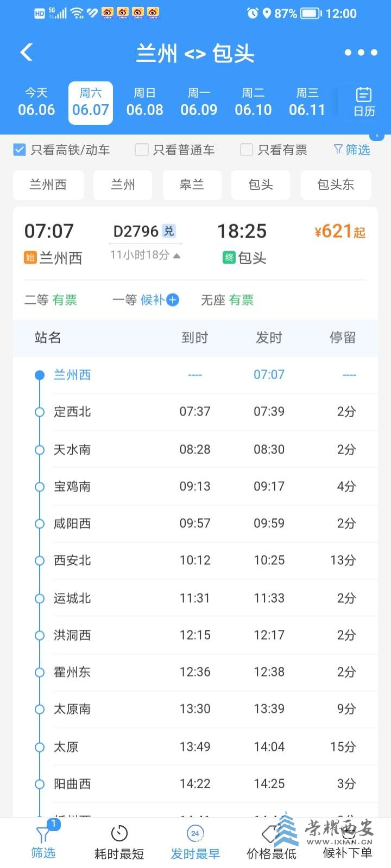Select the 周日 06.08 date tab
Image resolution: width=391 pixels, height=868 pixels.
144,103
